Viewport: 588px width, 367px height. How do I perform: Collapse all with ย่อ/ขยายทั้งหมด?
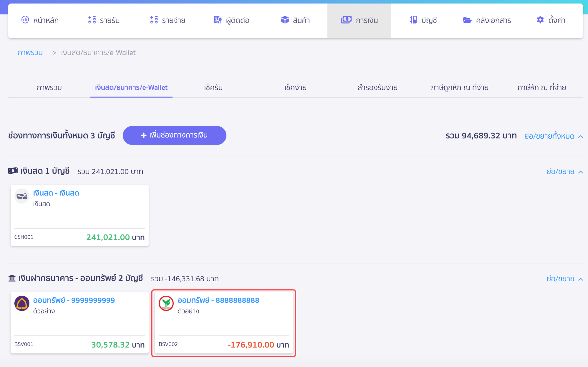click(x=554, y=136)
